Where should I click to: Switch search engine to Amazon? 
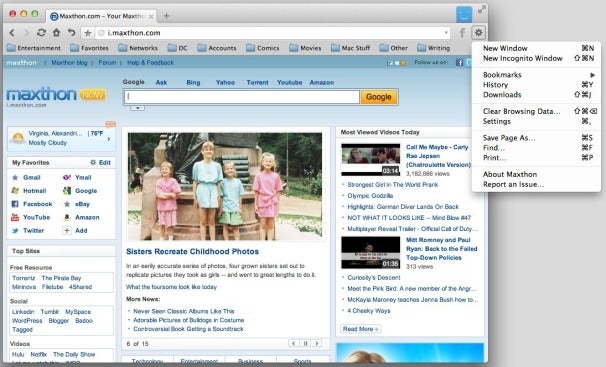click(322, 82)
